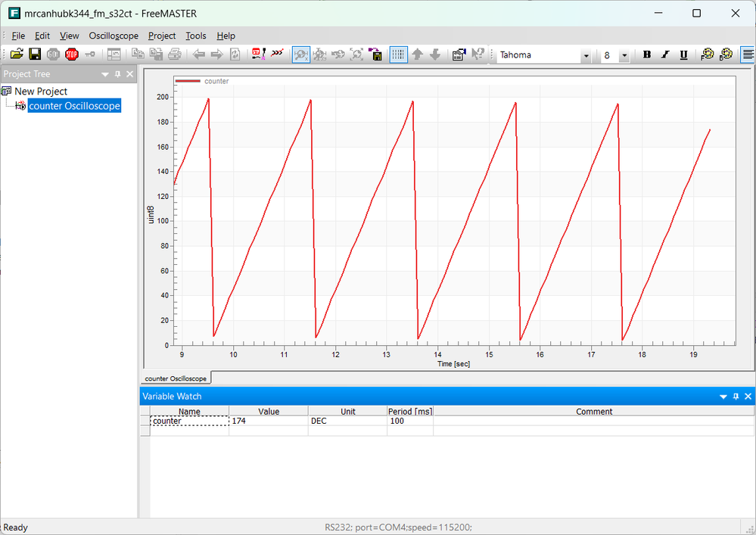Click the red connection stop plug icon
This screenshot has height=535, width=756.
point(259,54)
